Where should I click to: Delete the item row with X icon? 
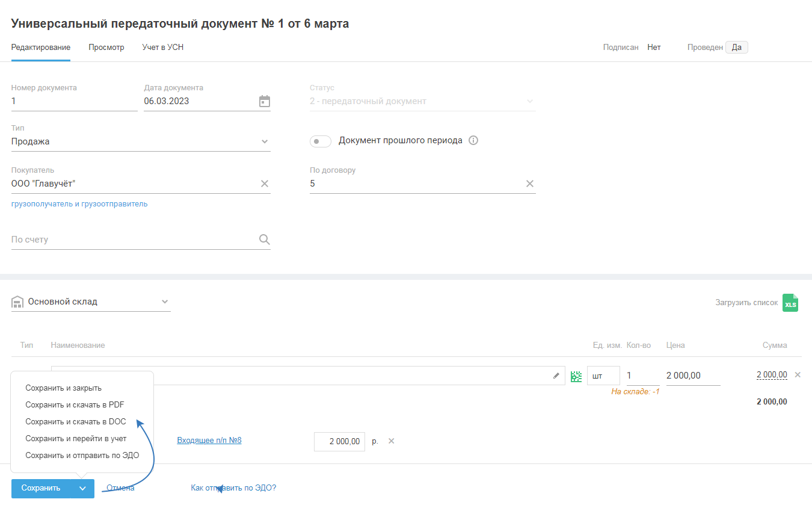[x=798, y=375]
